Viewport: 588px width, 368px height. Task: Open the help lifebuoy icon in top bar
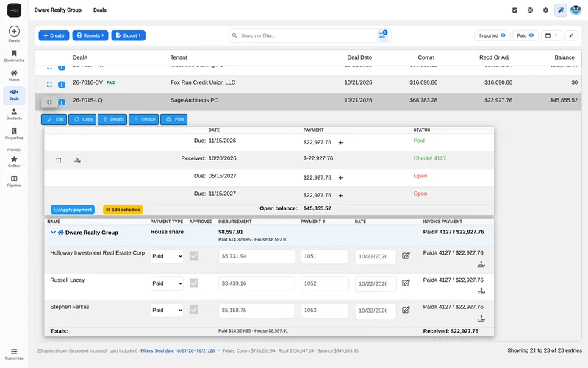tap(530, 10)
